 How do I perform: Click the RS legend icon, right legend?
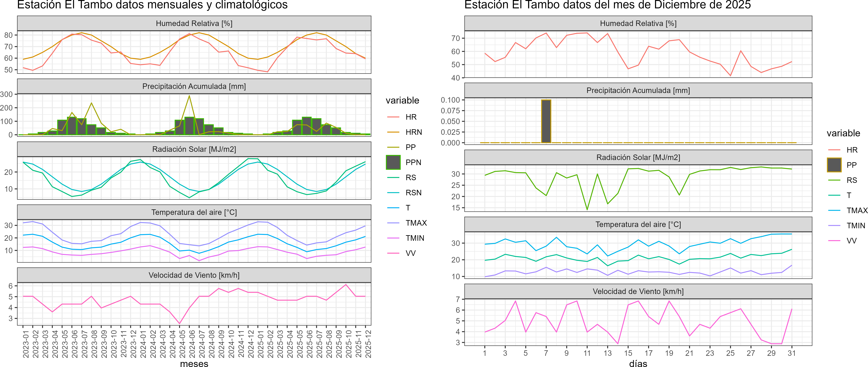tap(834, 180)
